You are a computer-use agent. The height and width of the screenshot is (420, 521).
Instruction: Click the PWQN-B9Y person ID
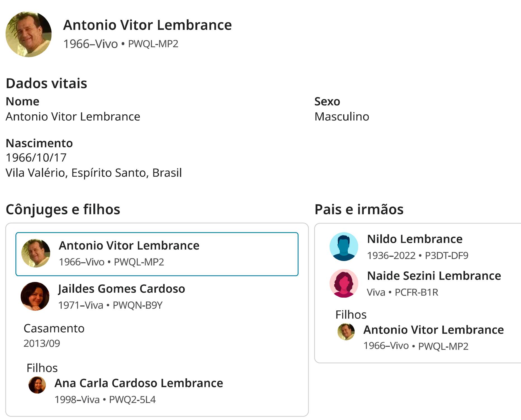tap(137, 305)
